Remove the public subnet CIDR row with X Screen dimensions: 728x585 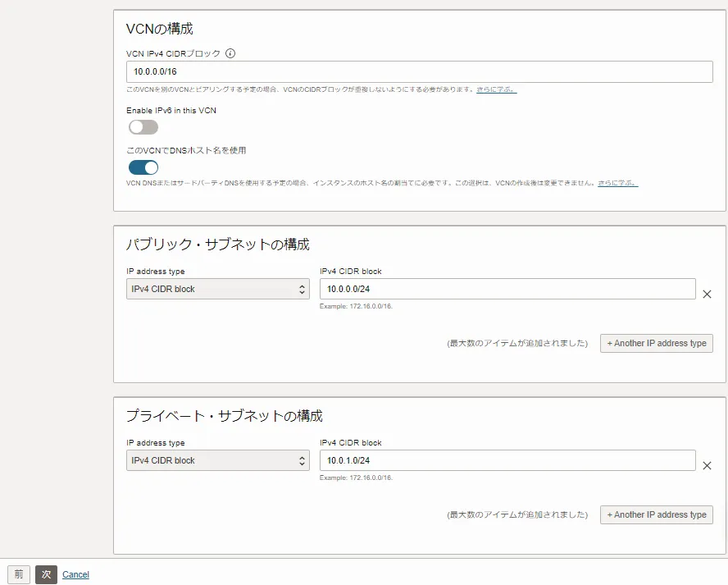tap(707, 294)
